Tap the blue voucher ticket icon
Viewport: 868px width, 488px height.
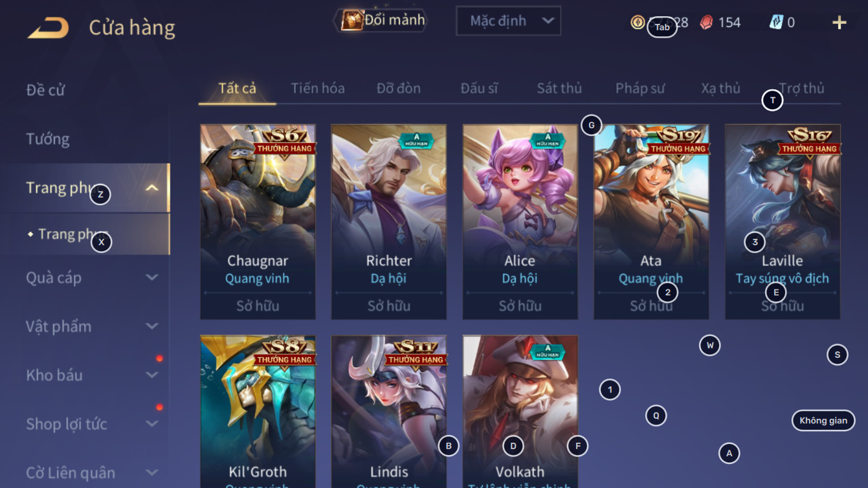[x=776, y=23]
